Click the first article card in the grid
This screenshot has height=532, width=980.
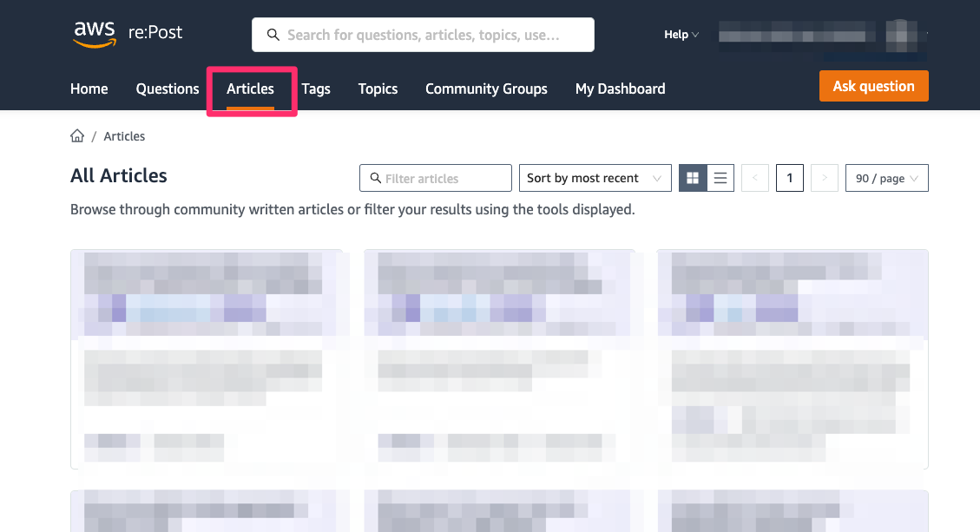[x=208, y=358]
